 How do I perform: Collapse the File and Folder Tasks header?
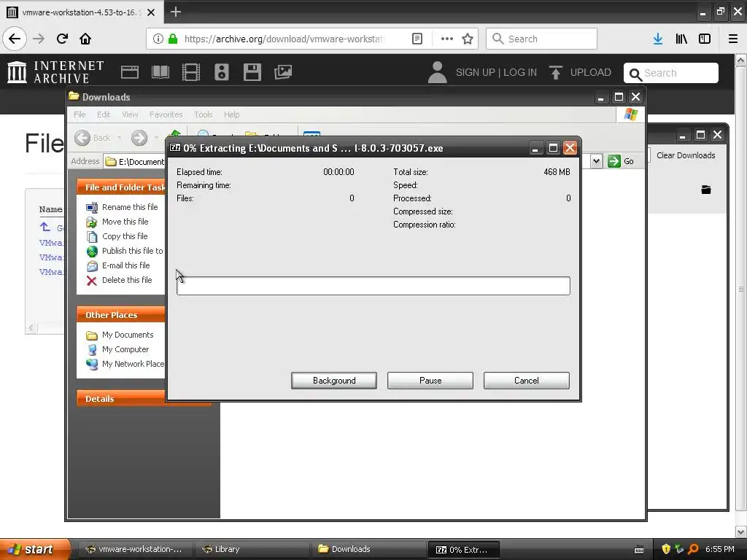tap(121, 187)
